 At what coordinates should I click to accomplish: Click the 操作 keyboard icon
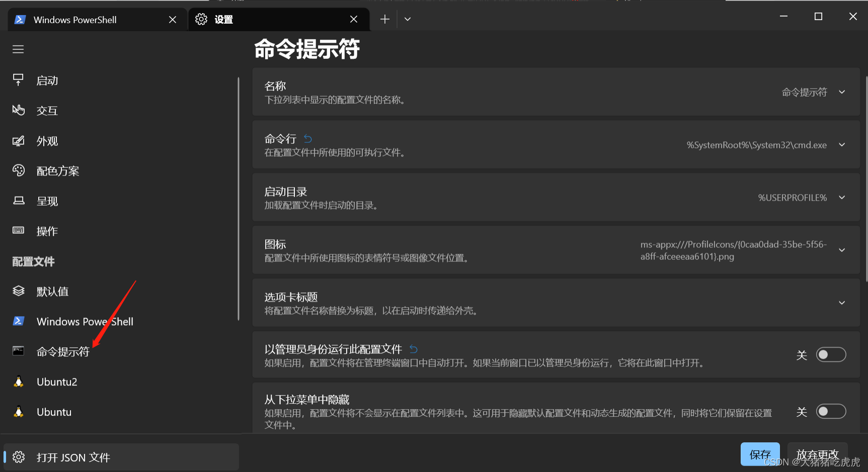pos(18,230)
